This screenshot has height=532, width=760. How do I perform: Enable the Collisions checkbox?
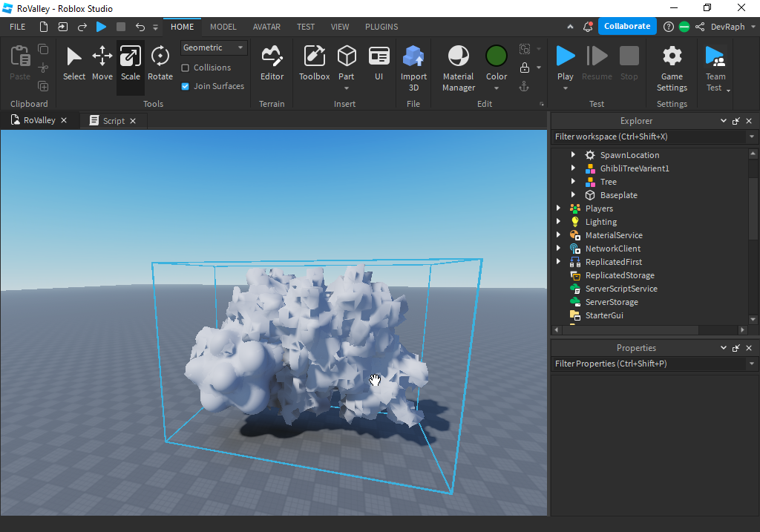[185, 68]
